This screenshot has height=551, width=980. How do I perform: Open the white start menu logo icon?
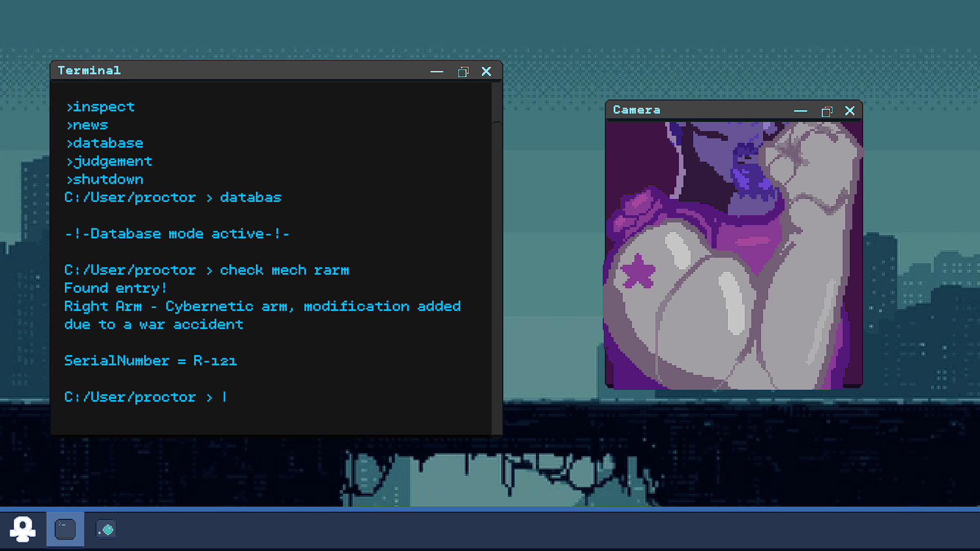coord(22,529)
